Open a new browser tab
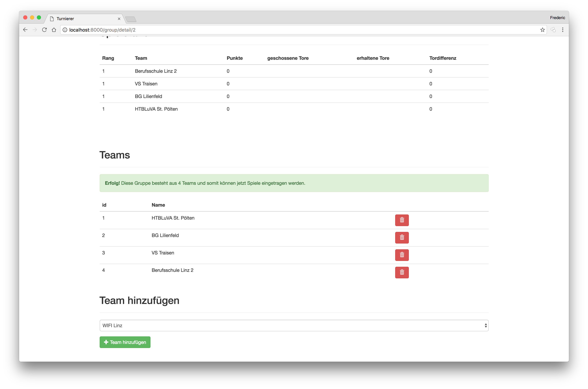The width and height of the screenshot is (588, 389). click(x=131, y=19)
